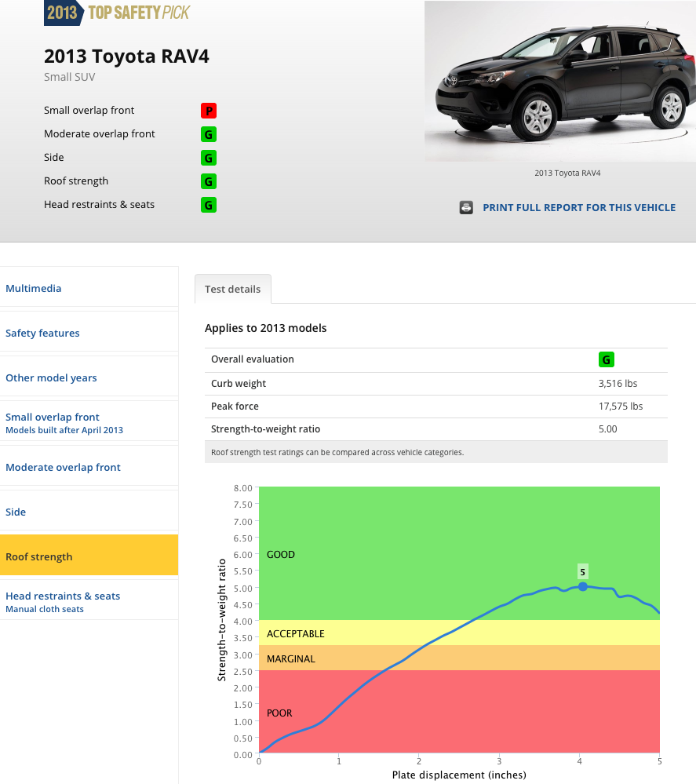Click the peak force value 17,575 lbs

(x=621, y=406)
